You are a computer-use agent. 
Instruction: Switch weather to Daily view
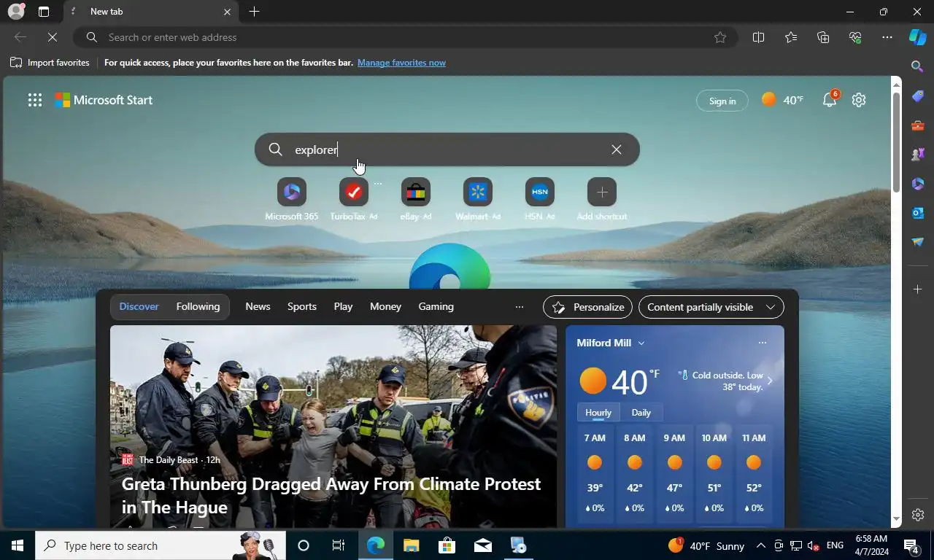coord(641,413)
